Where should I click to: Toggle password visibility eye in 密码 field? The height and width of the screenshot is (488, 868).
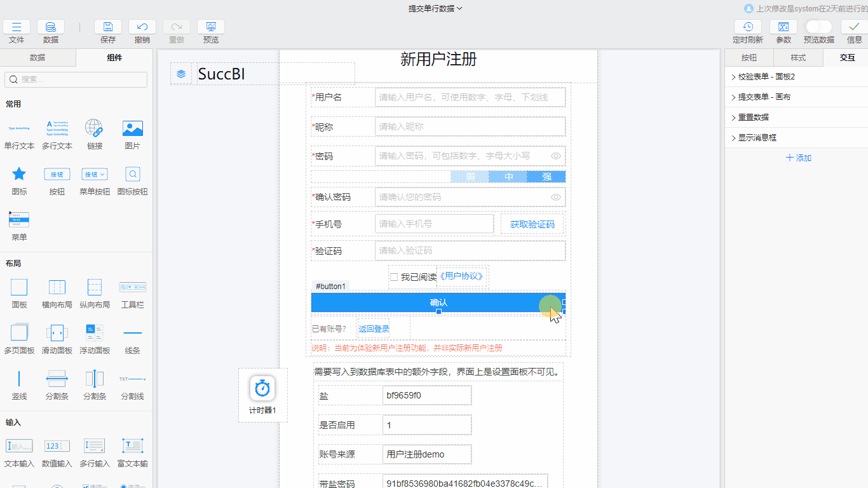[x=556, y=156]
